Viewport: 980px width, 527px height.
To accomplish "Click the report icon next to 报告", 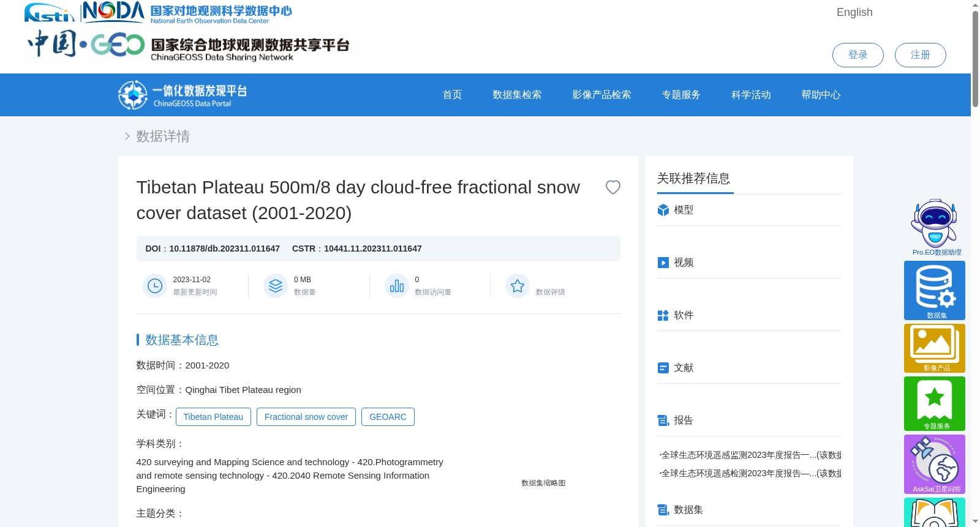I will pos(663,420).
